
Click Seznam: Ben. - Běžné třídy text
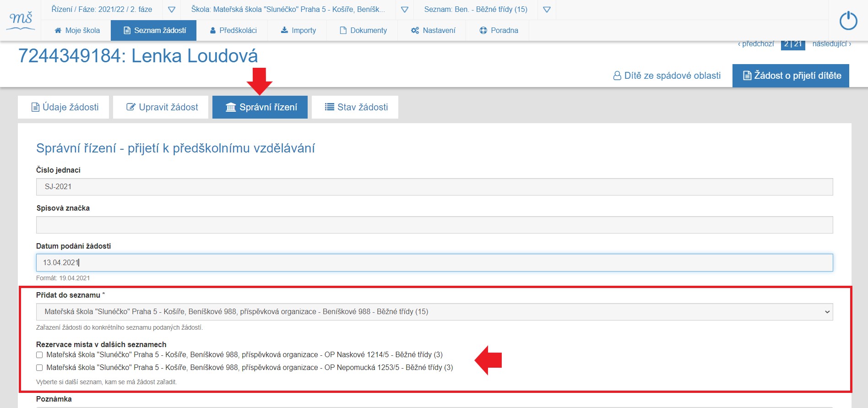tap(476, 9)
